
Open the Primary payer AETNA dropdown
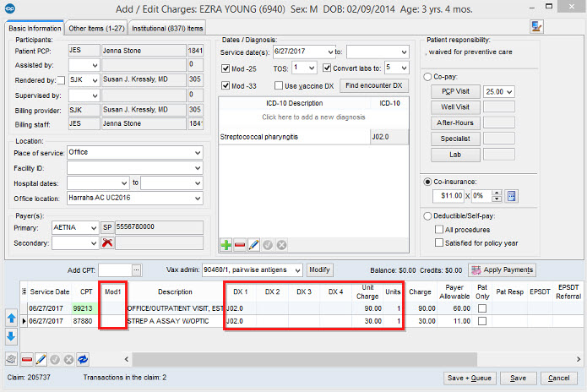[x=94, y=227]
